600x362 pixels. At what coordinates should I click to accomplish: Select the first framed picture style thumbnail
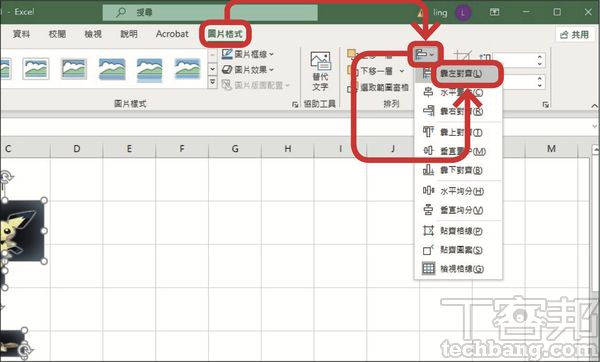[x=36, y=69]
